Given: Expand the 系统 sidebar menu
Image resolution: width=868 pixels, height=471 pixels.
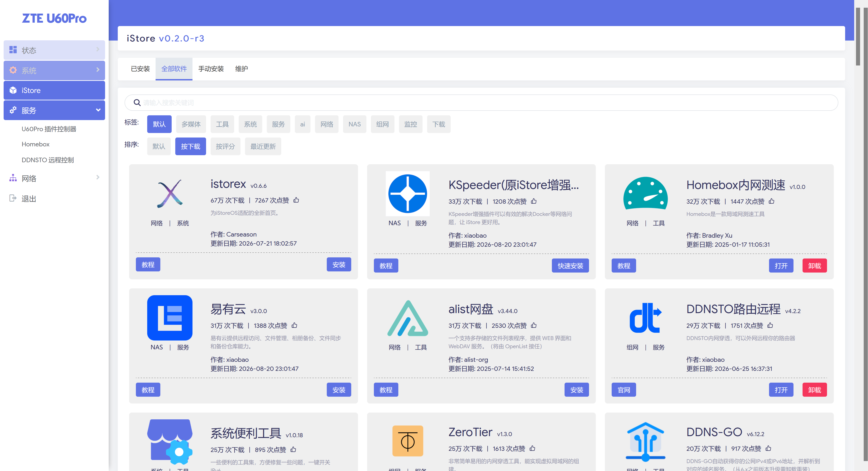Looking at the screenshot, I should (54, 70).
